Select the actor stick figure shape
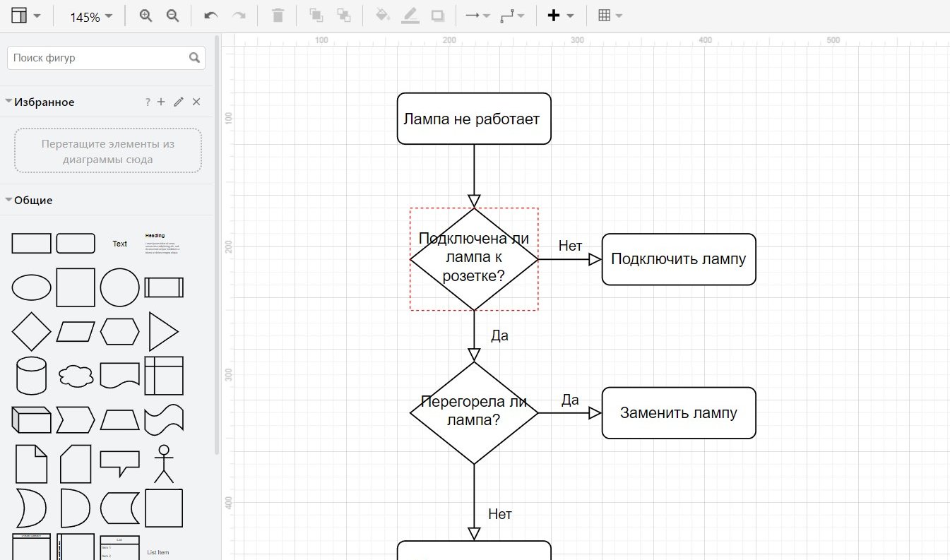Screen dimensions: 950x560 164,463
